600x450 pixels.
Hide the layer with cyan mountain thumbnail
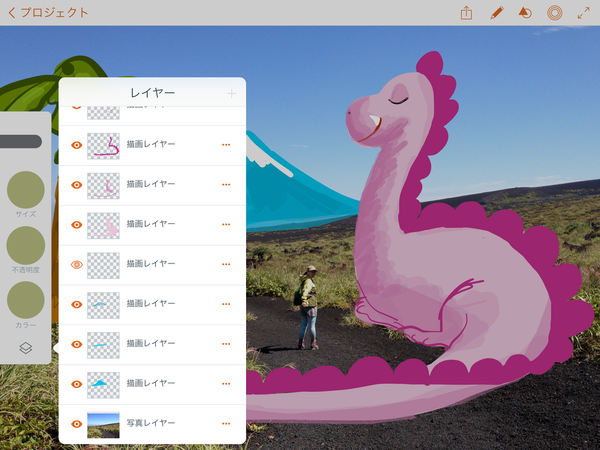click(77, 384)
